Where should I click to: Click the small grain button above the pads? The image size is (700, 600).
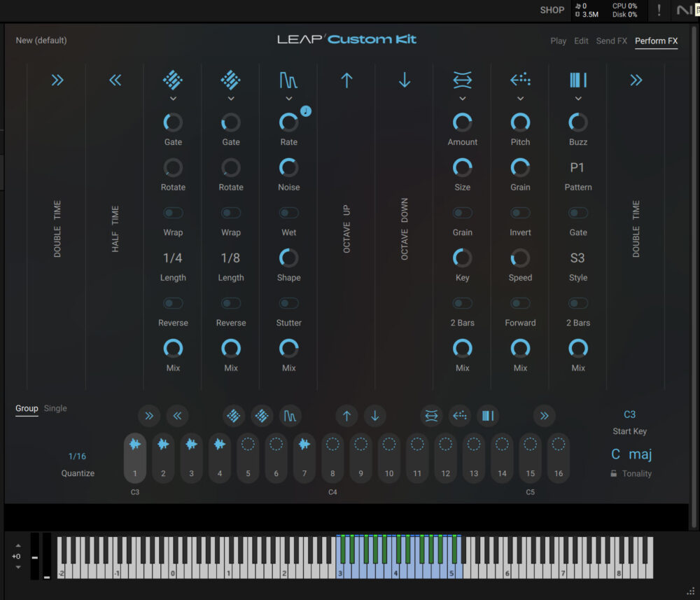(460, 416)
